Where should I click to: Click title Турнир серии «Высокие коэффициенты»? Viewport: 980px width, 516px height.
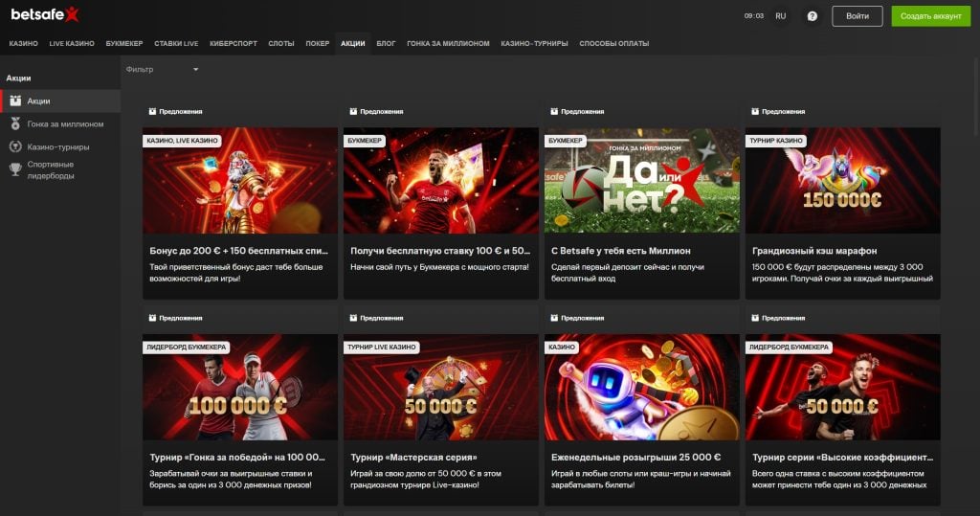842,458
